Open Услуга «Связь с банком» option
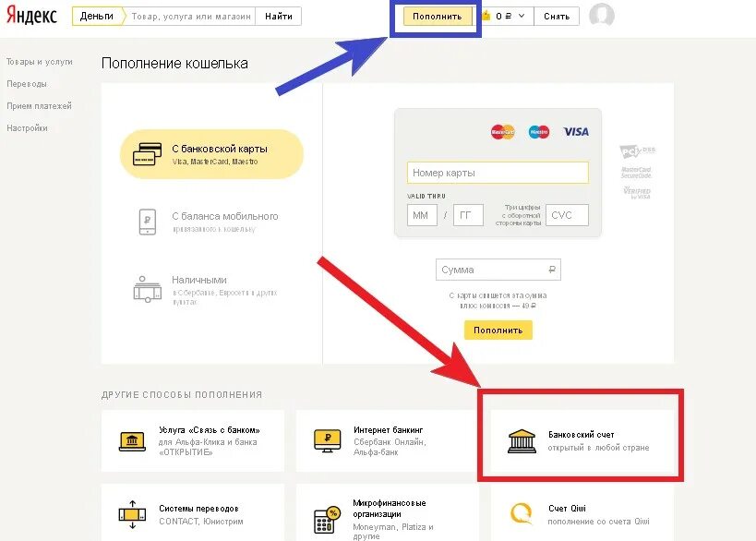The height and width of the screenshot is (541, 756). pos(192,440)
